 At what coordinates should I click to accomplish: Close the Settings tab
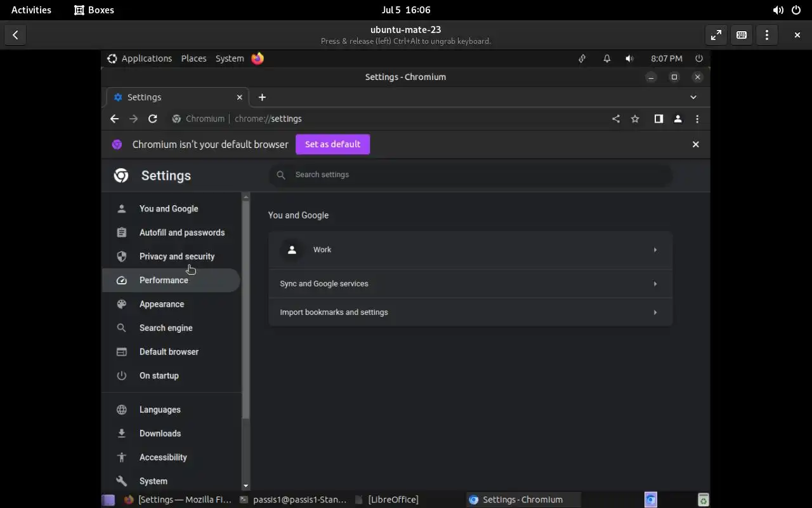239,97
